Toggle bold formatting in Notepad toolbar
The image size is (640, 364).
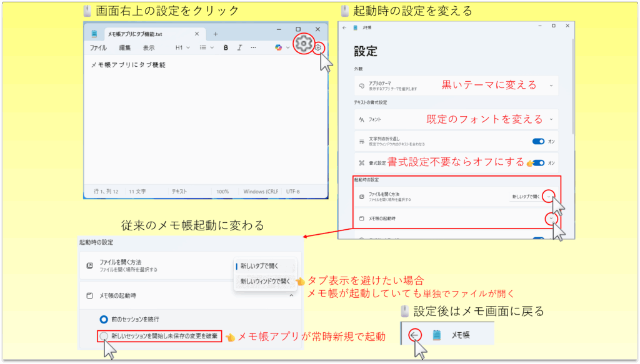point(225,47)
